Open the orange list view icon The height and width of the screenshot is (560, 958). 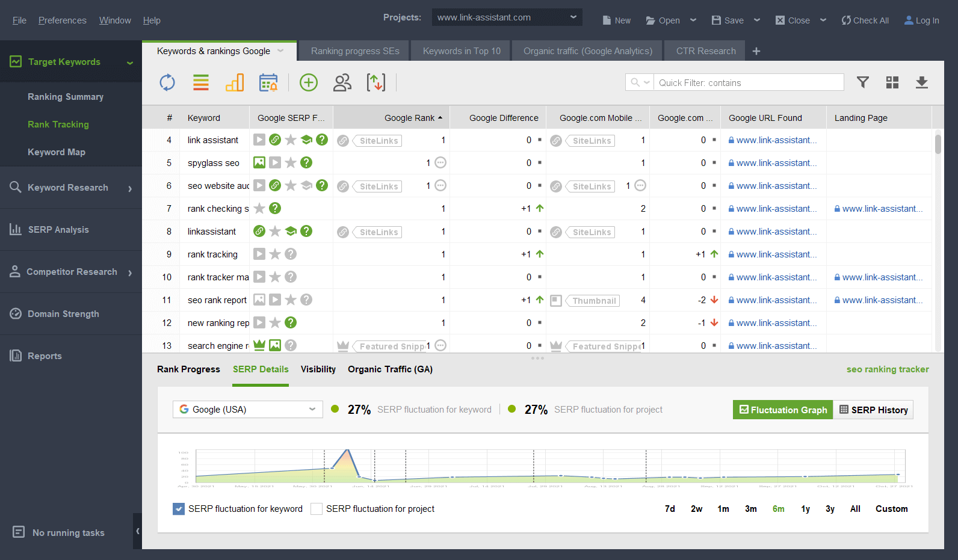pyautogui.click(x=201, y=82)
